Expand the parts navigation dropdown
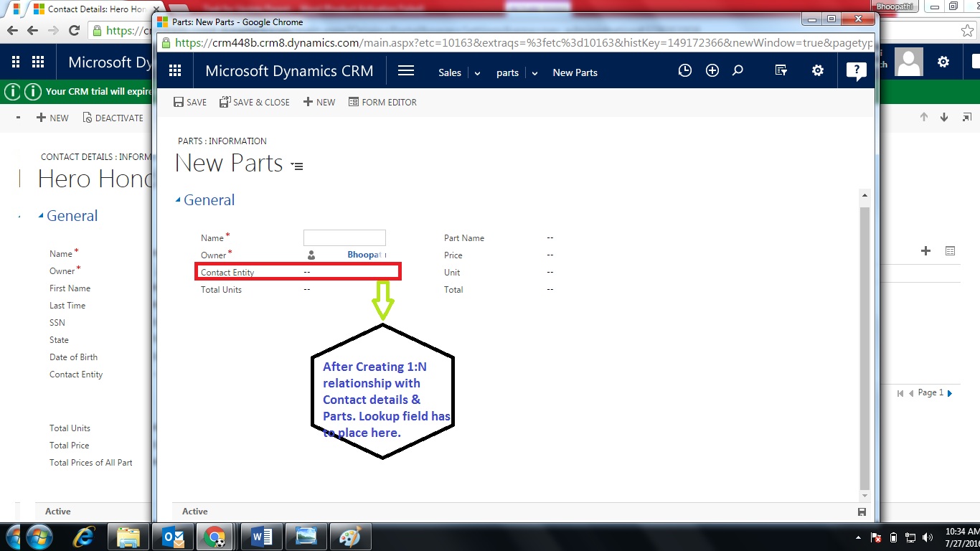 pos(534,72)
